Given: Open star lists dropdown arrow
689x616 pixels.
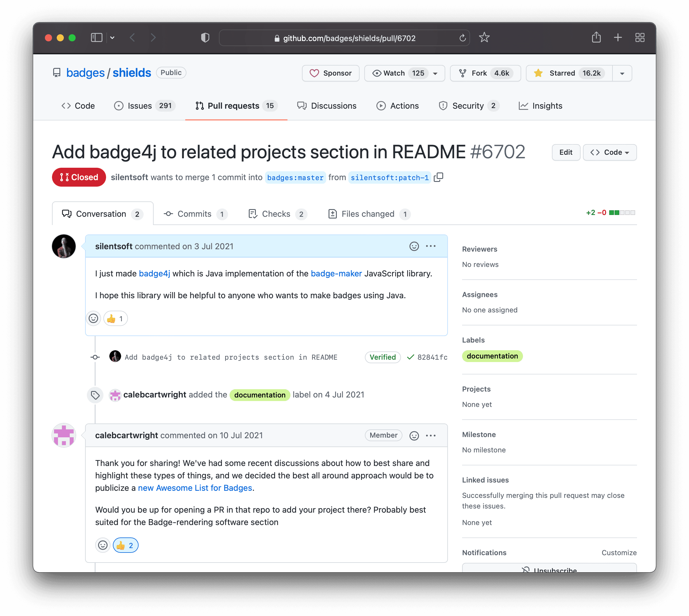Looking at the screenshot, I should [622, 73].
